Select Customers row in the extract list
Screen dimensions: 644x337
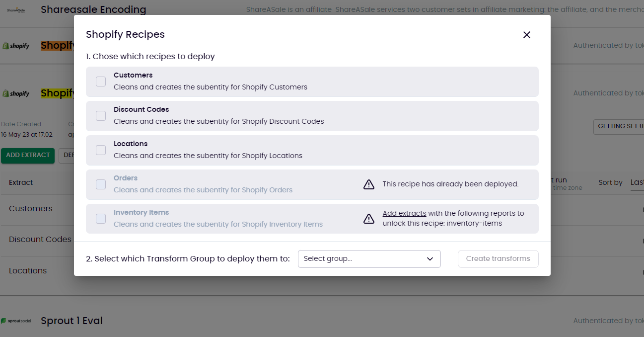click(x=31, y=209)
